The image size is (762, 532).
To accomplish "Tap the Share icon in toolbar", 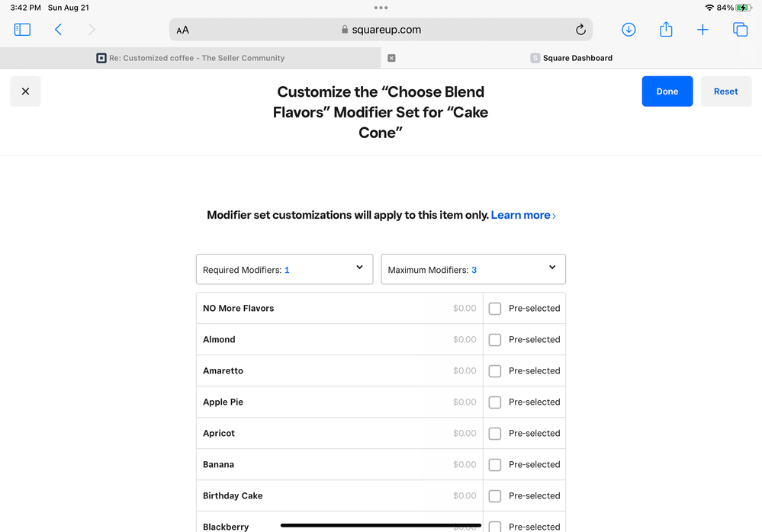I will pyautogui.click(x=666, y=30).
